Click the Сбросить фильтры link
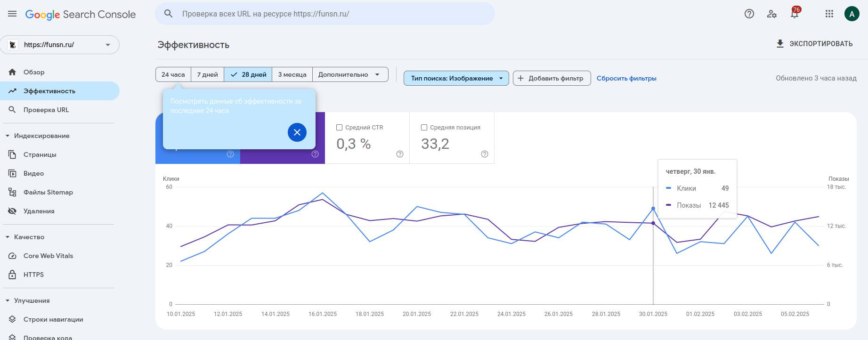The height and width of the screenshot is (340, 868). point(626,78)
